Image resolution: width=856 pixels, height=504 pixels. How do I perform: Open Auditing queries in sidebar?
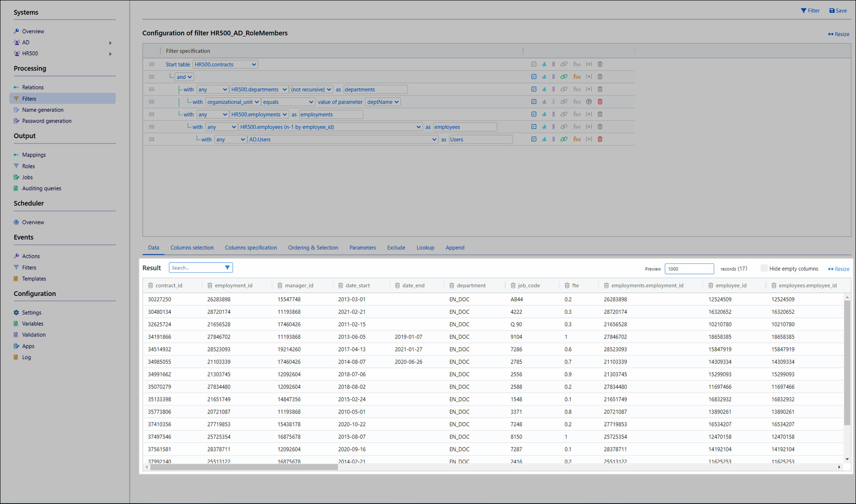pyautogui.click(x=41, y=188)
